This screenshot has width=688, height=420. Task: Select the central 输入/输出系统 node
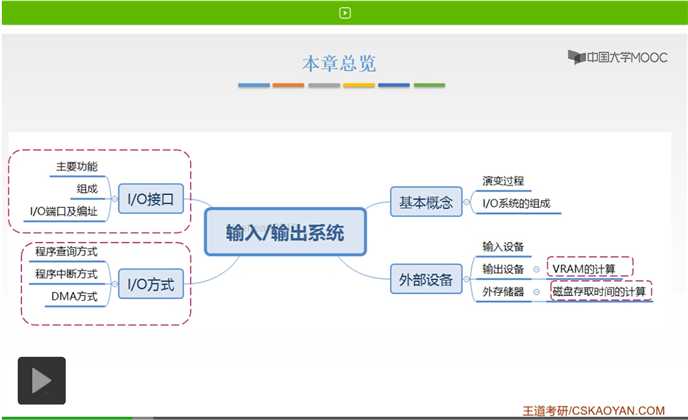pyautogui.click(x=285, y=232)
